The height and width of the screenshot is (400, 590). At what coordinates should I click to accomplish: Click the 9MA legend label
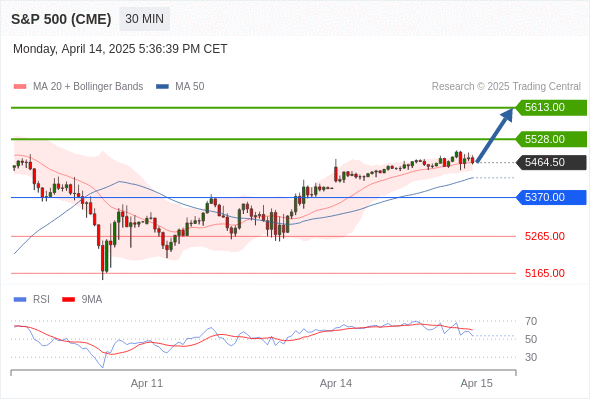point(92,300)
